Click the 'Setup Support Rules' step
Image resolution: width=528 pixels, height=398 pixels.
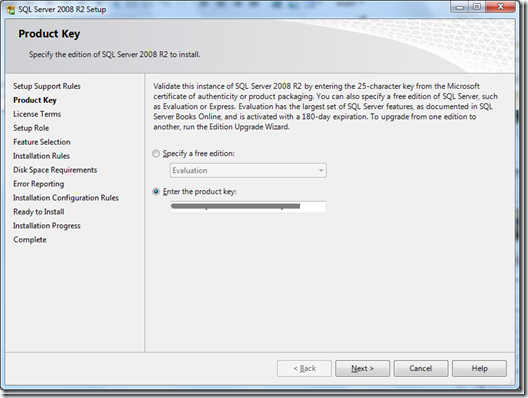tap(47, 86)
